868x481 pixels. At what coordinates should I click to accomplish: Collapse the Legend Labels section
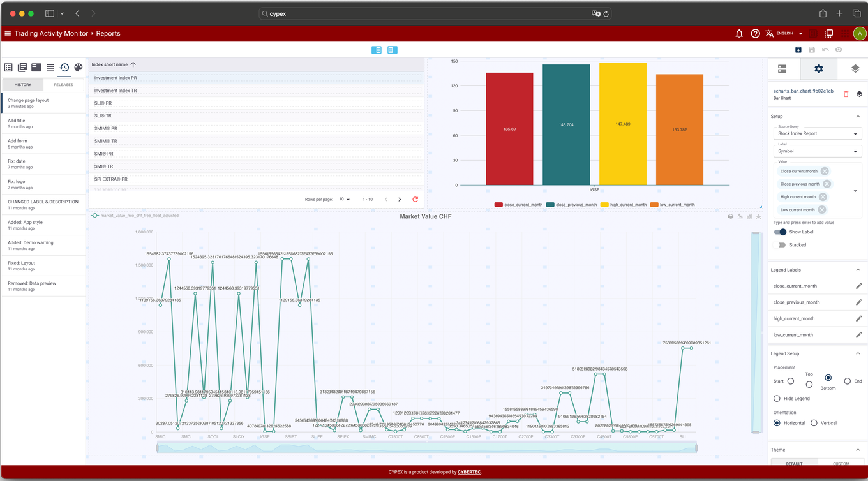[857, 270]
